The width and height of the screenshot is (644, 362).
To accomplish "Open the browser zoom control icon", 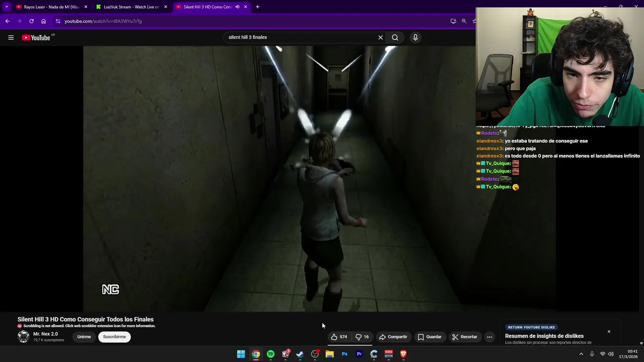I will tap(464, 21).
